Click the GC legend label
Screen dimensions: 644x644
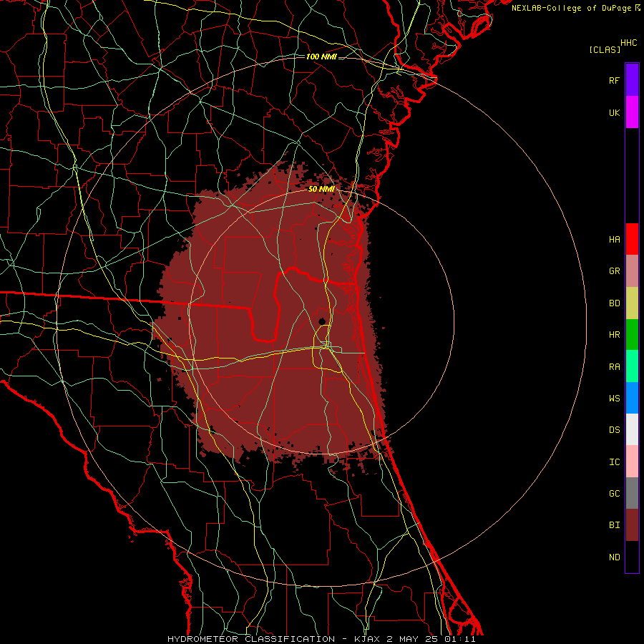tap(614, 494)
